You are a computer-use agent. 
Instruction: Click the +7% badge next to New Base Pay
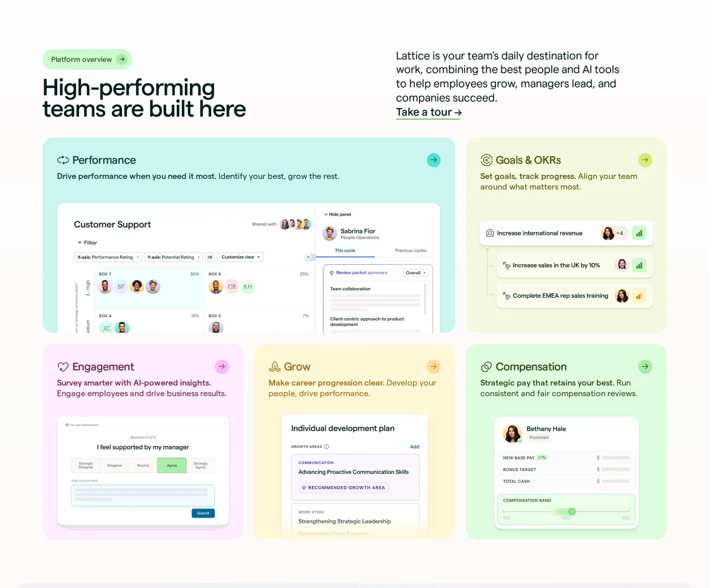[542, 458]
